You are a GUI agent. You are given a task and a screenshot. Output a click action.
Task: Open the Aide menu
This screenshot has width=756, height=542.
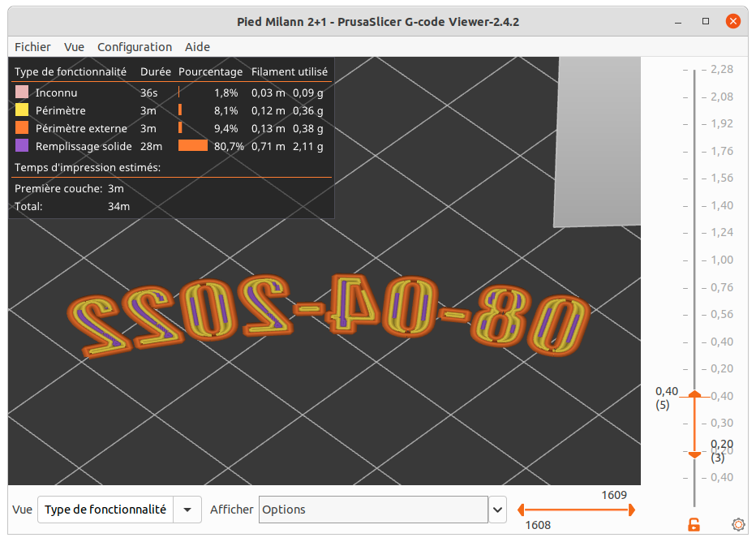197,47
